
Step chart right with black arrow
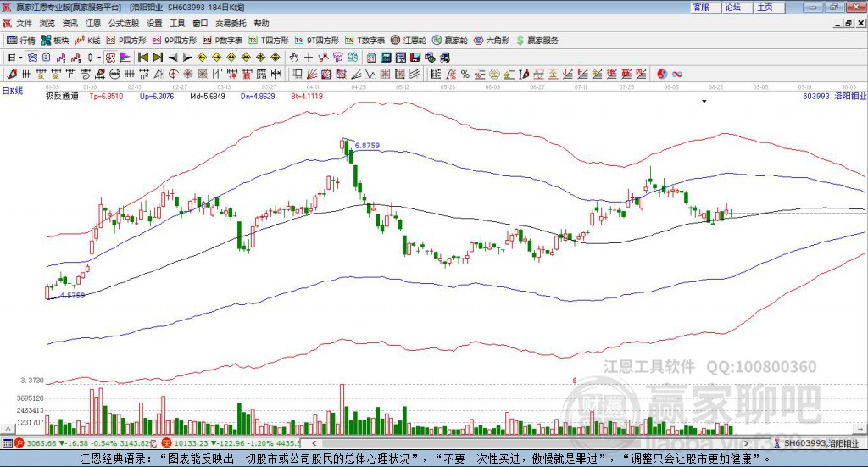pyautogui.click(x=187, y=58)
